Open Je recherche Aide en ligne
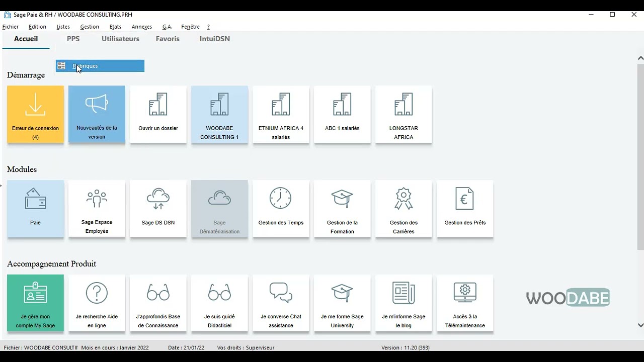Screen dimensions: 644x362 pyautogui.click(x=97, y=303)
